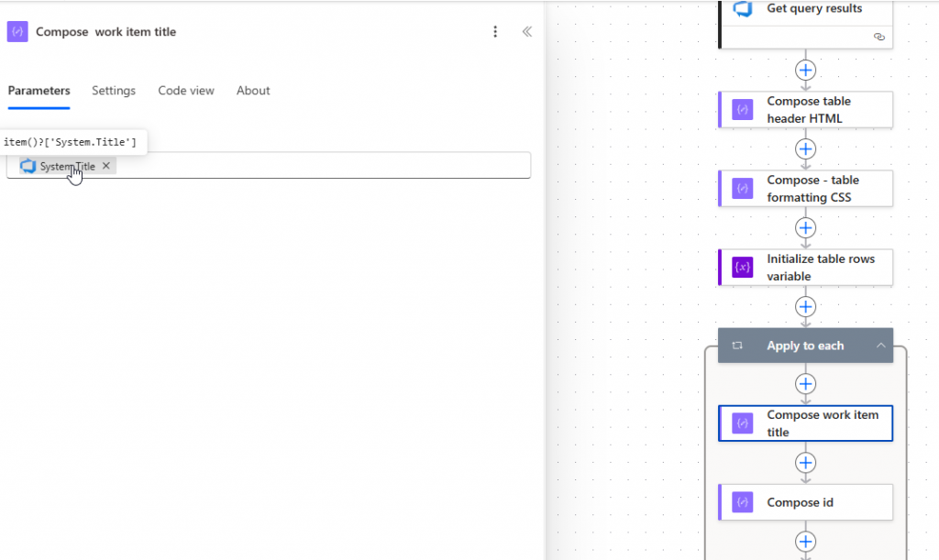Click inside the Inputs field
The image size is (939, 560).
click(321, 166)
